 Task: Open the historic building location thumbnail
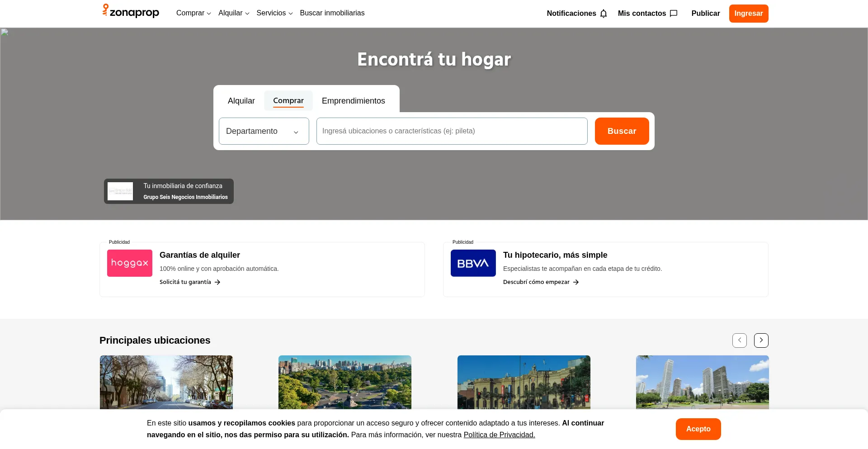click(x=524, y=383)
